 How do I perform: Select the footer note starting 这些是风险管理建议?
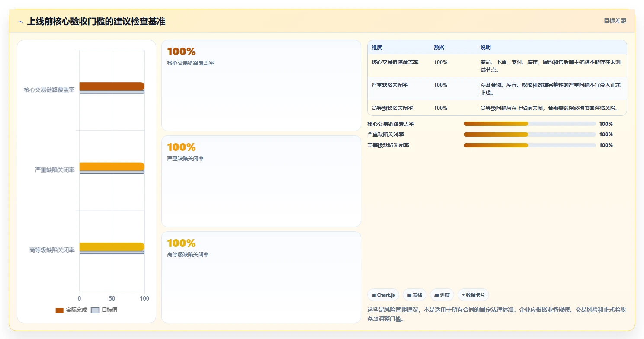point(497,314)
